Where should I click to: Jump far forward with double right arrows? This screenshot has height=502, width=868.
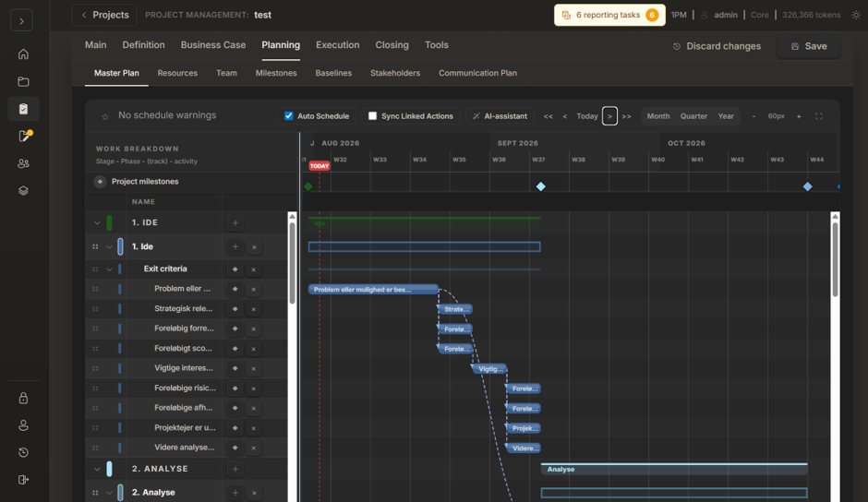click(626, 116)
